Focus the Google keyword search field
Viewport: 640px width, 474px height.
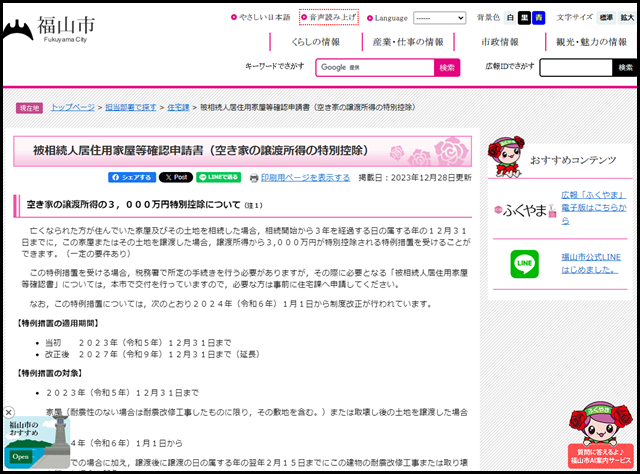pos(375,67)
